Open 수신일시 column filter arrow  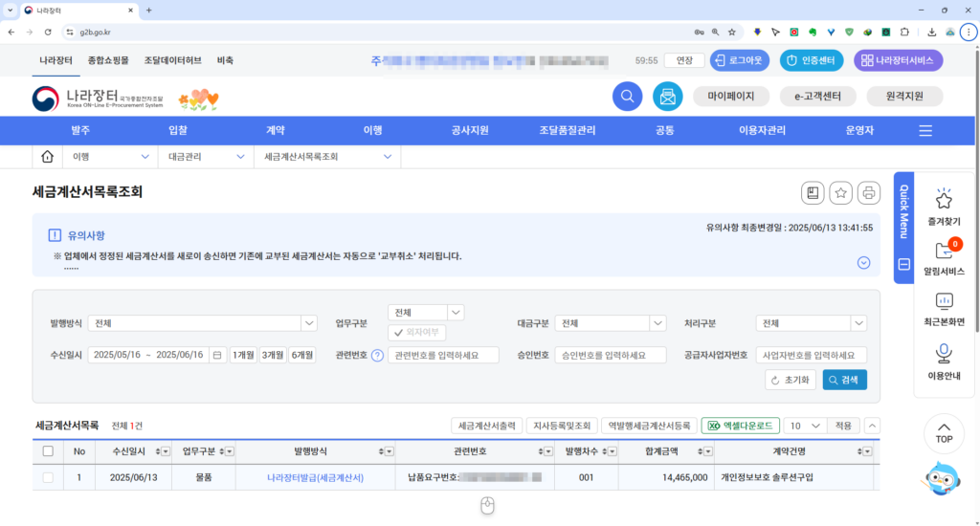click(166, 451)
